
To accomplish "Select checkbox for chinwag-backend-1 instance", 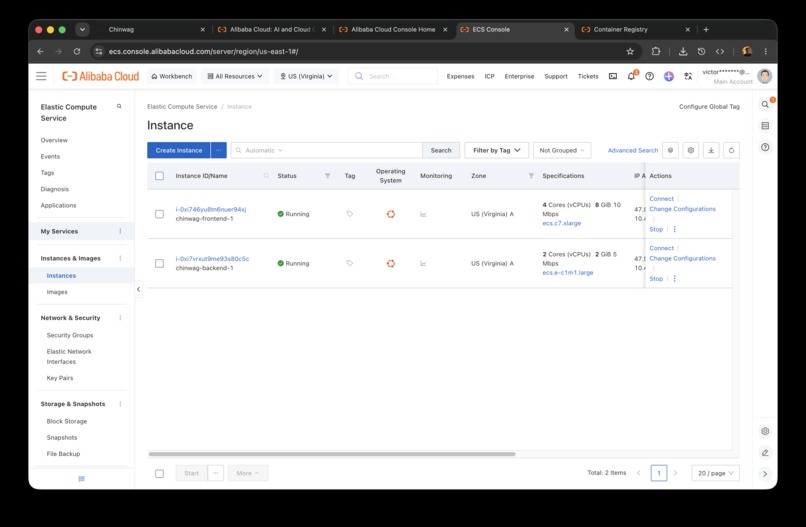I will (x=159, y=263).
